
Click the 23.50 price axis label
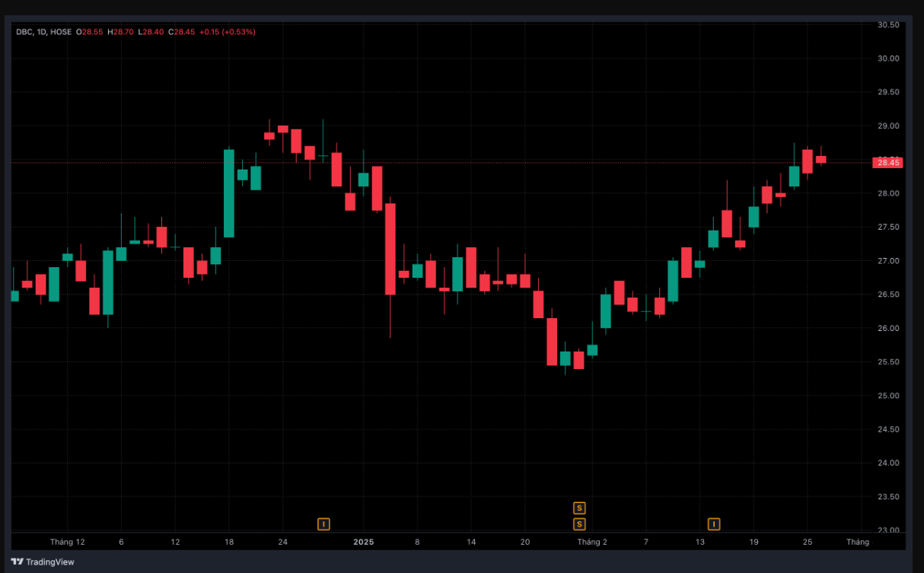pos(888,497)
